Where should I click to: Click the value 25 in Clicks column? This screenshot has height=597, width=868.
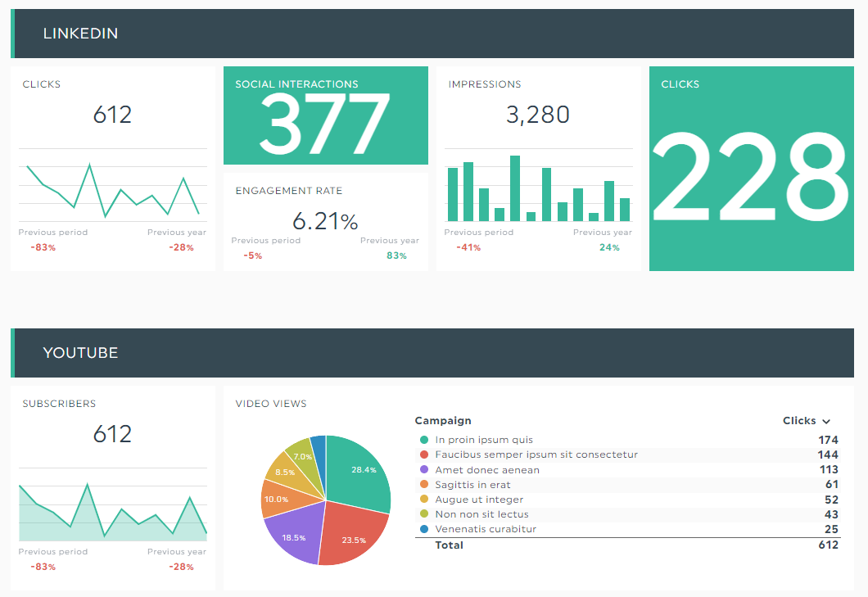point(831,529)
